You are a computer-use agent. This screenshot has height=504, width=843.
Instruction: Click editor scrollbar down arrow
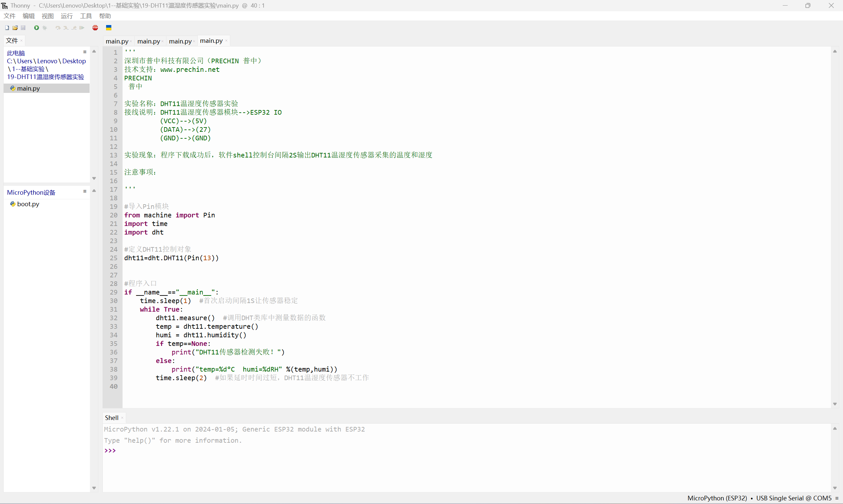point(835,404)
